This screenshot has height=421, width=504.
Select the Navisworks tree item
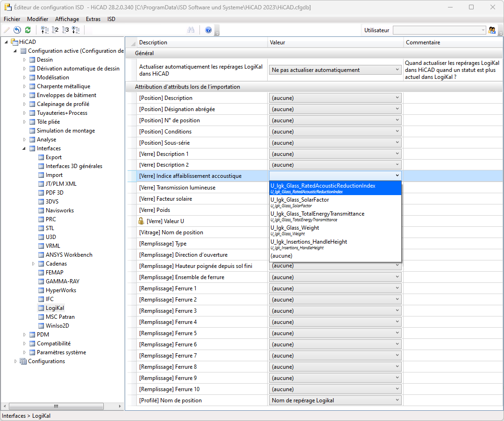click(59, 210)
